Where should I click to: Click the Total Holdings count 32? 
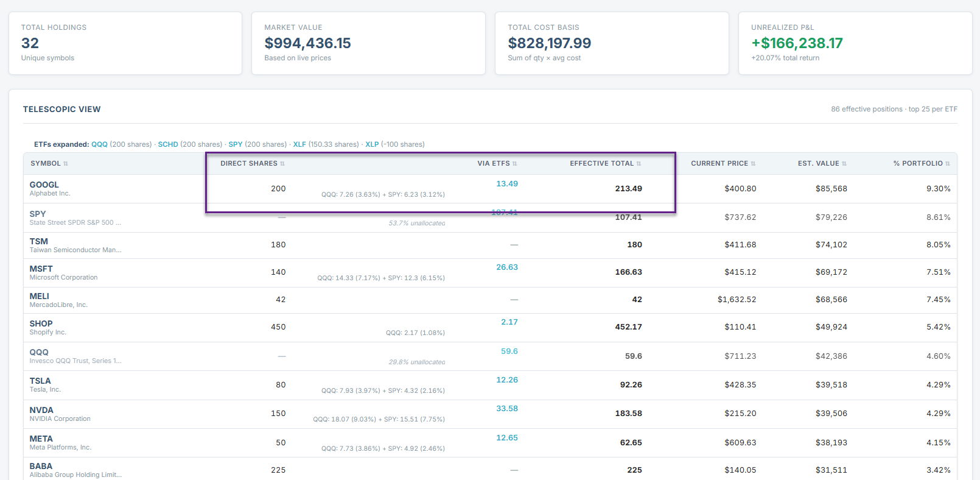coord(30,43)
